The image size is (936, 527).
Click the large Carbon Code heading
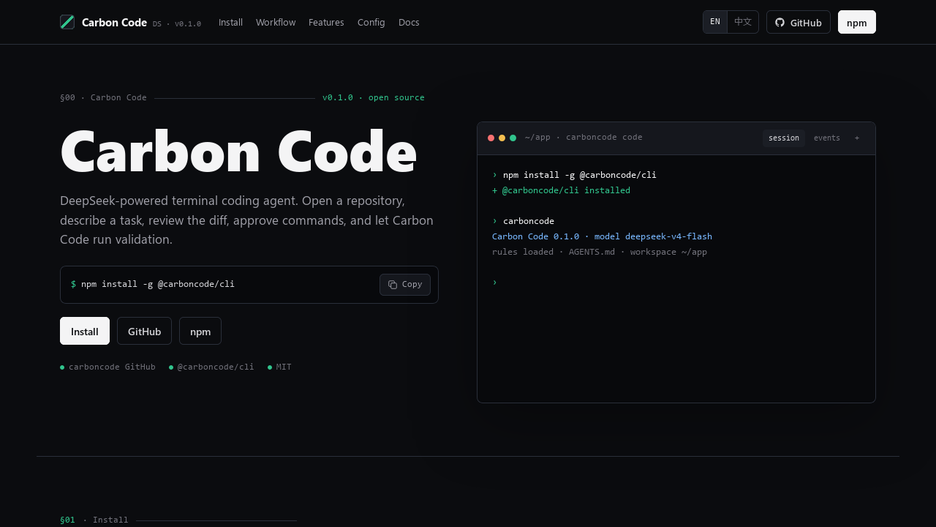[x=238, y=152]
